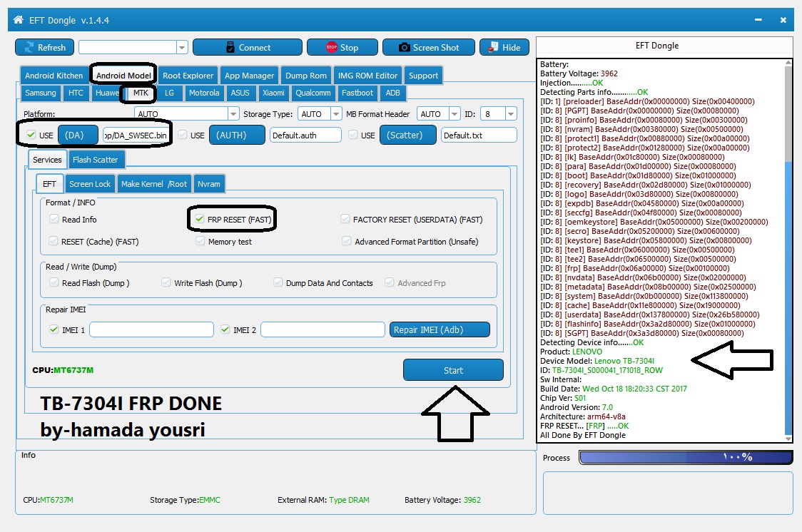The height and width of the screenshot is (532, 802).
Task: Open the Screen Lock sub-tab
Action: pyautogui.click(x=89, y=184)
